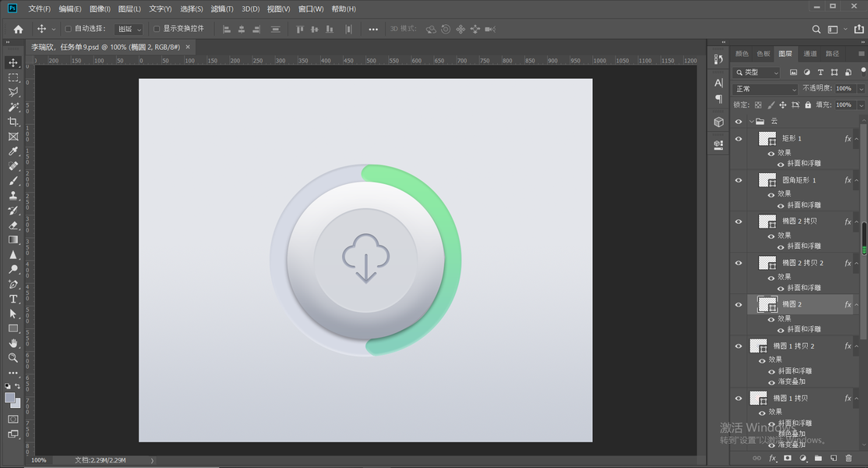
Task: Toggle Quick Mask mode
Action: click(x=13, y=420)
